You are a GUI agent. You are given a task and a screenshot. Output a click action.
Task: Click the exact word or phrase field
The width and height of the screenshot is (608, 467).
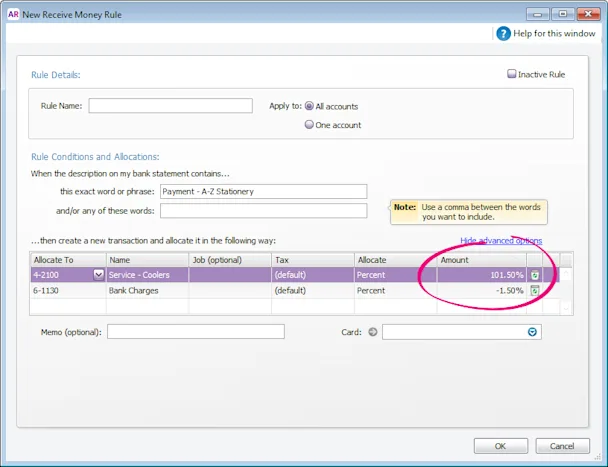pyautogui.click(x=264, y=192)
